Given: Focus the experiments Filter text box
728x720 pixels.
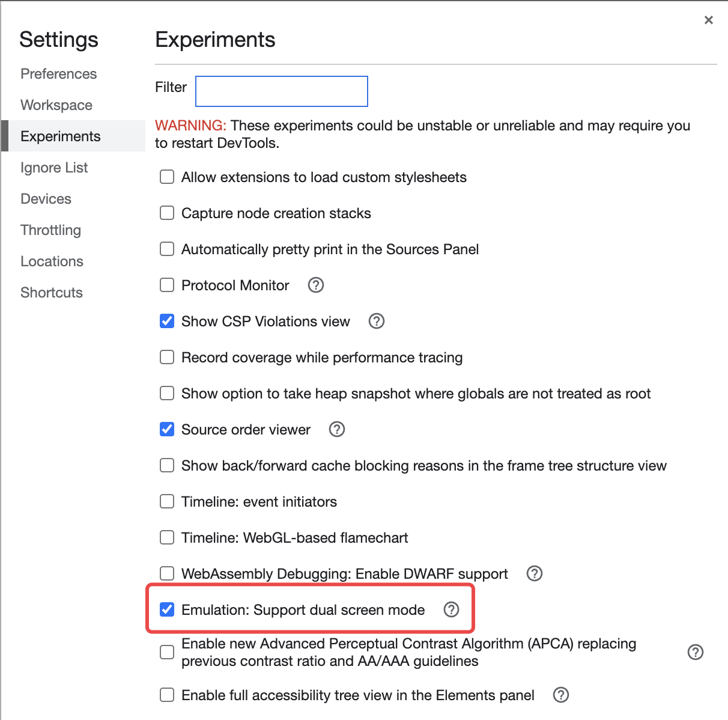Looking at the screenshot, I should coord(282,91).
